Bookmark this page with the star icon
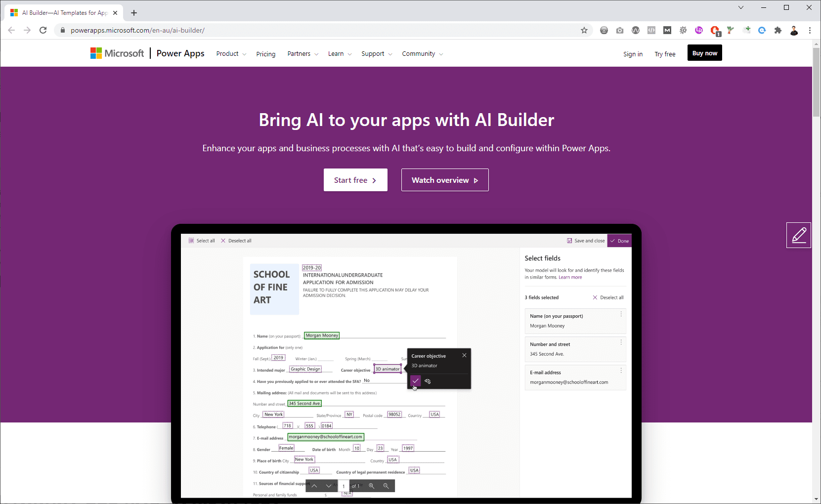 click(x=584, y=30)
